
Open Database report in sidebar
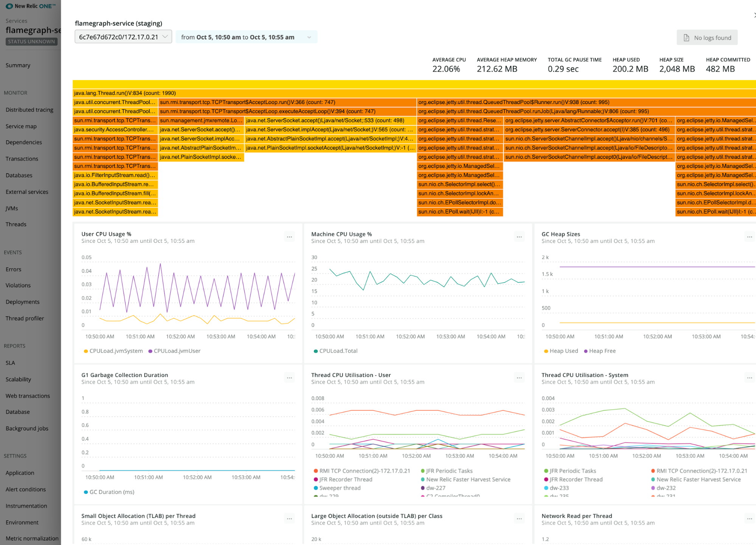(17, 412)
